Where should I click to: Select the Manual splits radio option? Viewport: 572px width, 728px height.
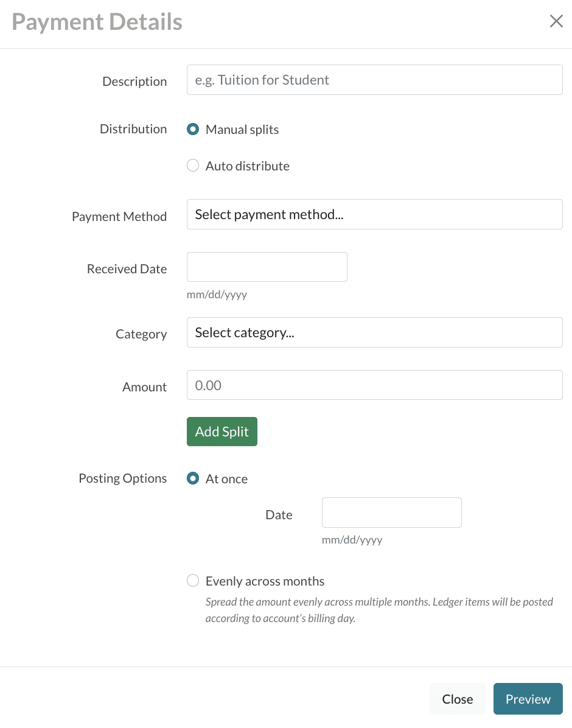coord(193,130)
